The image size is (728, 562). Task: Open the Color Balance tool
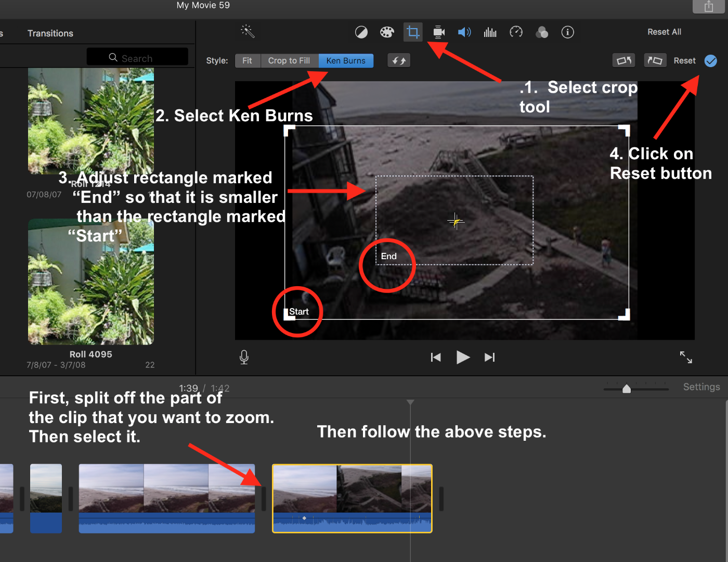(361, 32)
